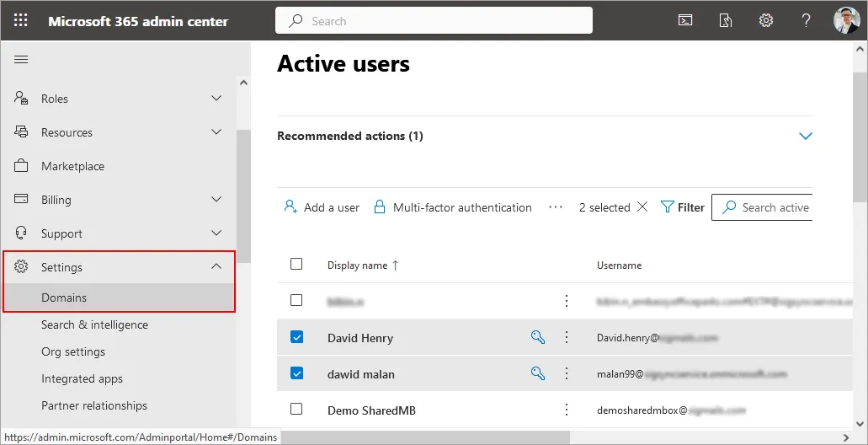The height and width of the screenshot is (445, 868).
Task: Click the sidebar vertical scrollbar thumb
Action: pos(243,196)
